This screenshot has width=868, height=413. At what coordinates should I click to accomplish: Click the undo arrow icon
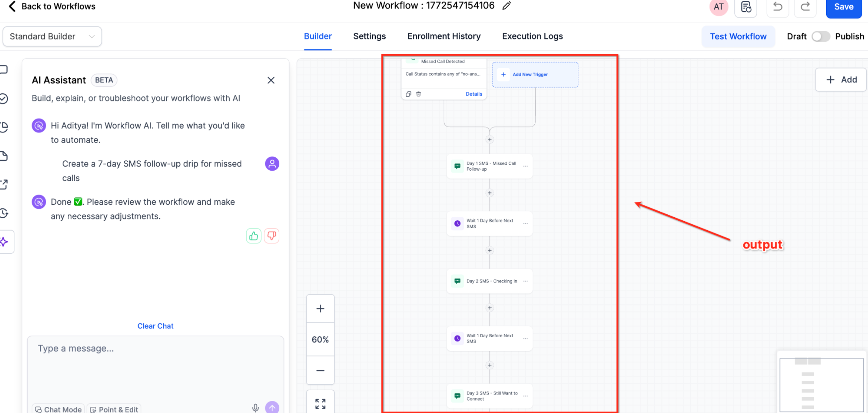point(778,7)
